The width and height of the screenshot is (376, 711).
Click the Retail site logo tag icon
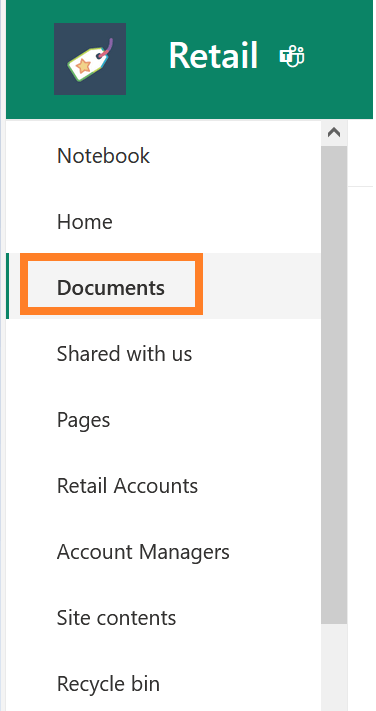pos(90,59)
